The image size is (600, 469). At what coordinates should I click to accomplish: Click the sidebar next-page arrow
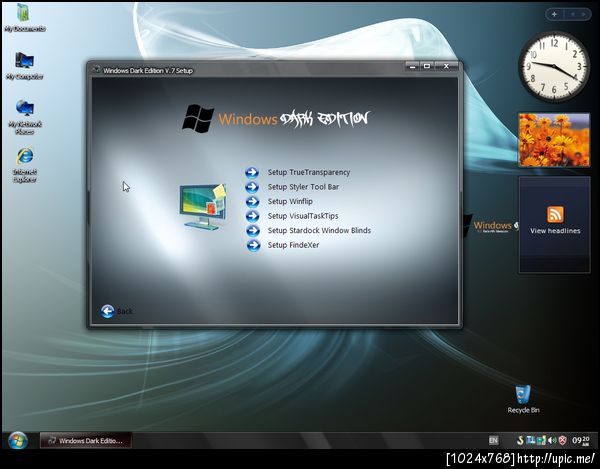coord(584,15)
